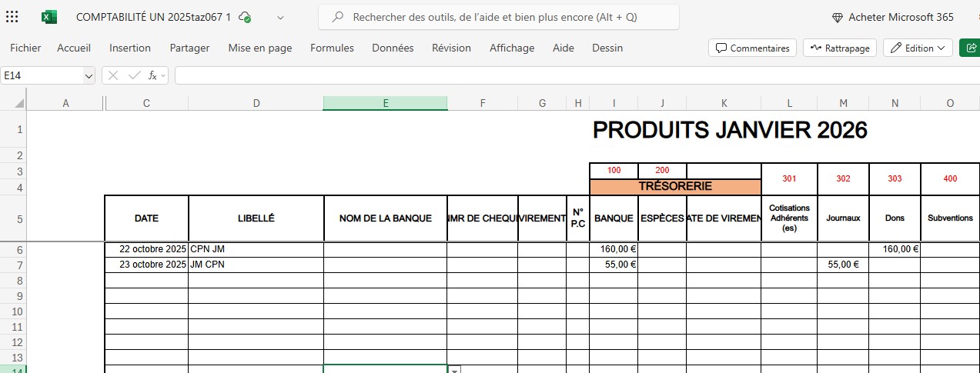Click the cloud saved status icon

pyautogui.click(x=245, y=17)
